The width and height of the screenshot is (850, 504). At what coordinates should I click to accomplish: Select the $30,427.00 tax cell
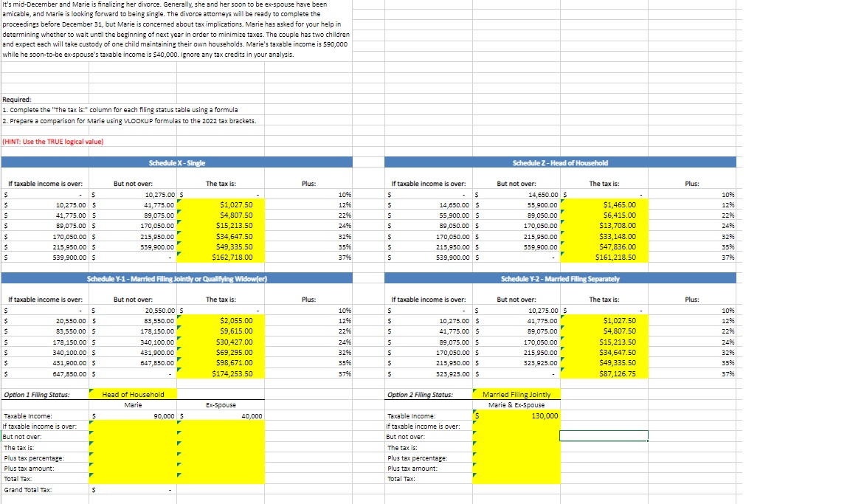[221, 342]
